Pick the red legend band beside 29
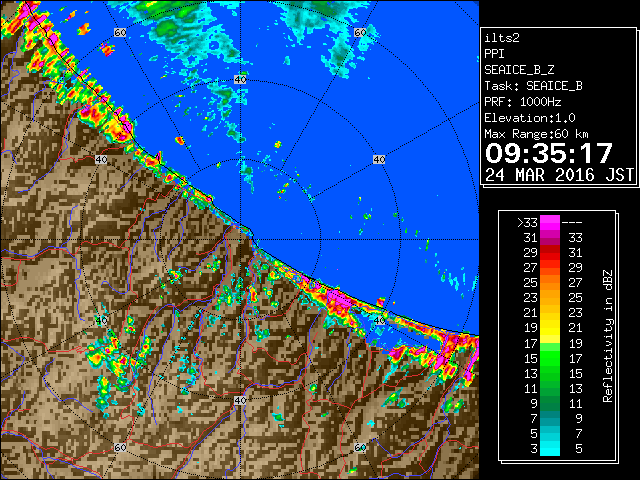 pos(550,253)
